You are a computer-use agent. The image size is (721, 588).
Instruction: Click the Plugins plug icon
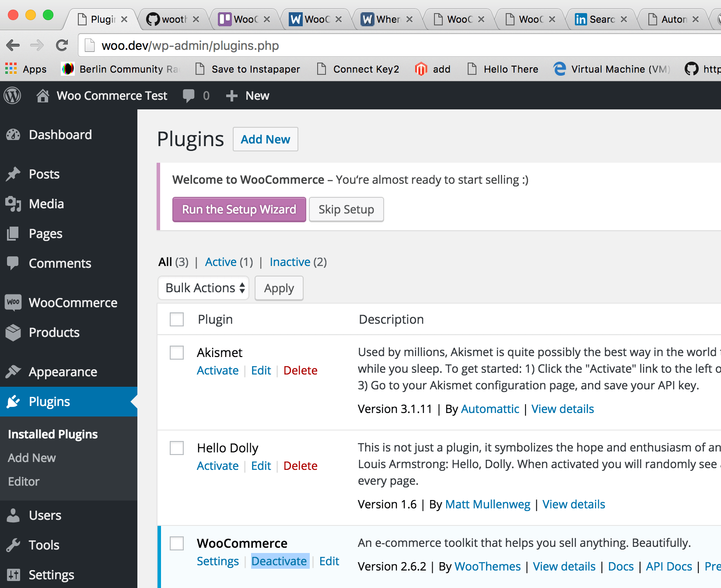point(13,402)
